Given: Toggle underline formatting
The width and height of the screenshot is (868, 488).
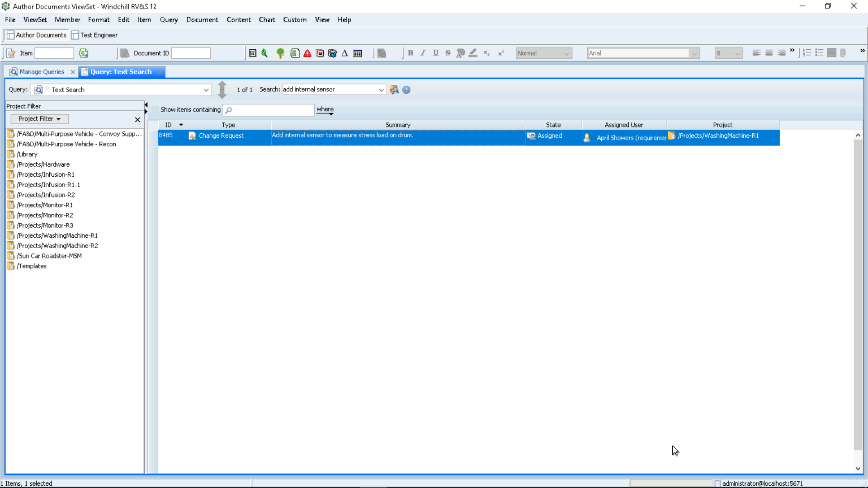Looking at the screenshot, I should tap(436, 53).
